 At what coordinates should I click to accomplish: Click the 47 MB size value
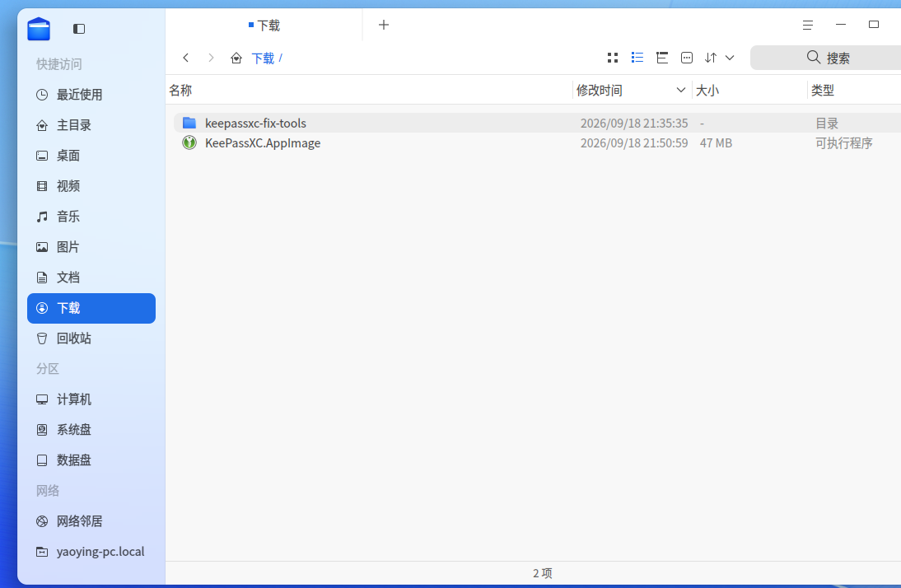pos(716,143)
